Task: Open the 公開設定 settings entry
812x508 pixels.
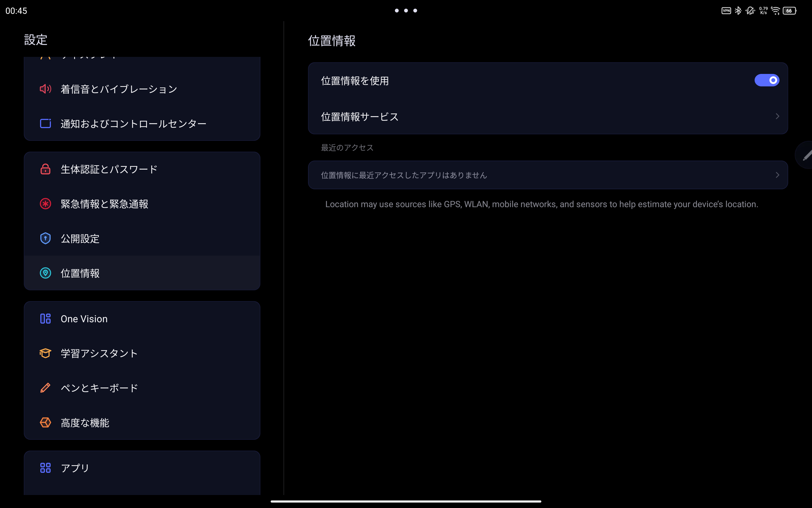Action: [x=80, y=239]
